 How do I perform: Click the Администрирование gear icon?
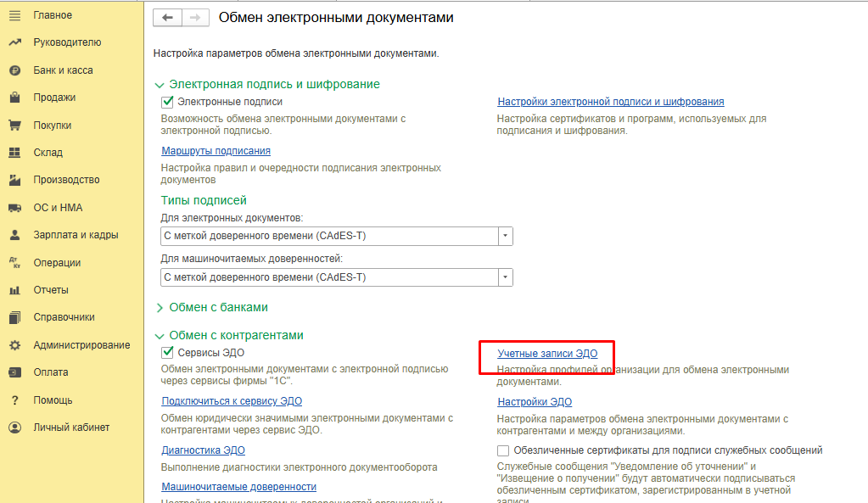[15, 344]
